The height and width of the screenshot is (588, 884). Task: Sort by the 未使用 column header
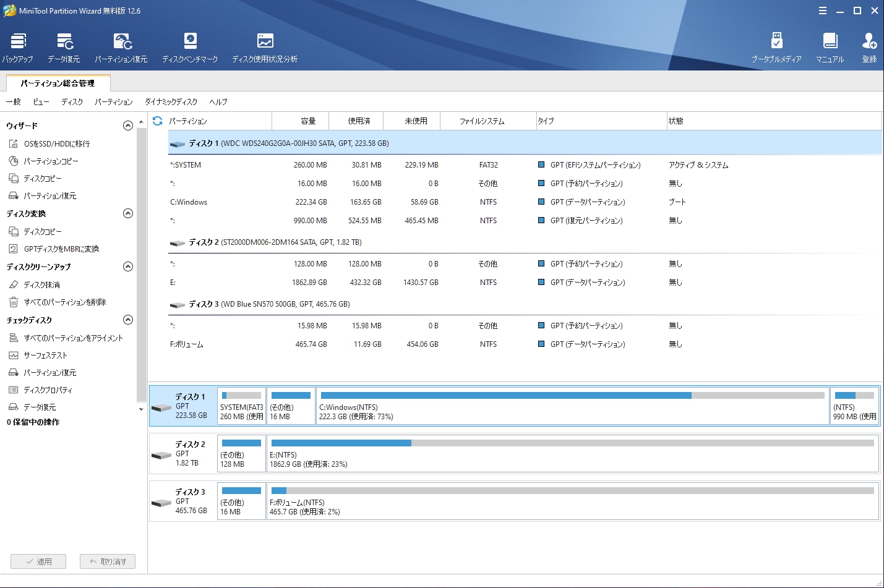(x=412, y=121)
